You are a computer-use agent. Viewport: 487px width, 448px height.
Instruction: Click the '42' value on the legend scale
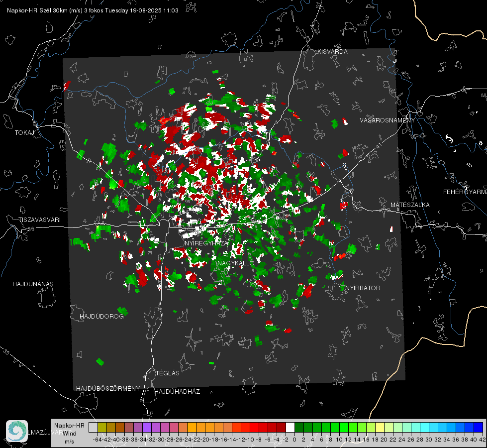pos(483,440)
